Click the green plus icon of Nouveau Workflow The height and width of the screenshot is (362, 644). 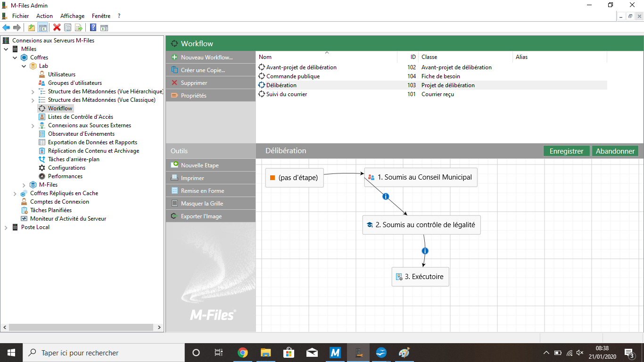pyautogui.click(x=174, y=58)
